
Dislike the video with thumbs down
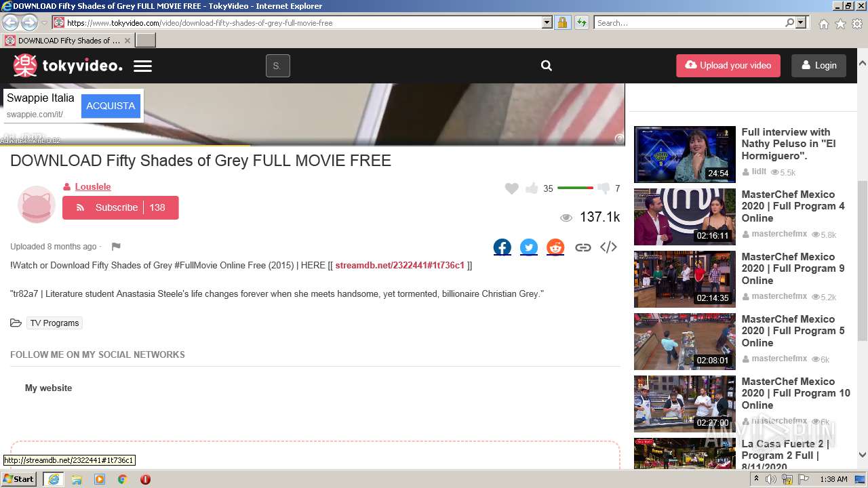click(x=604, y=188)
